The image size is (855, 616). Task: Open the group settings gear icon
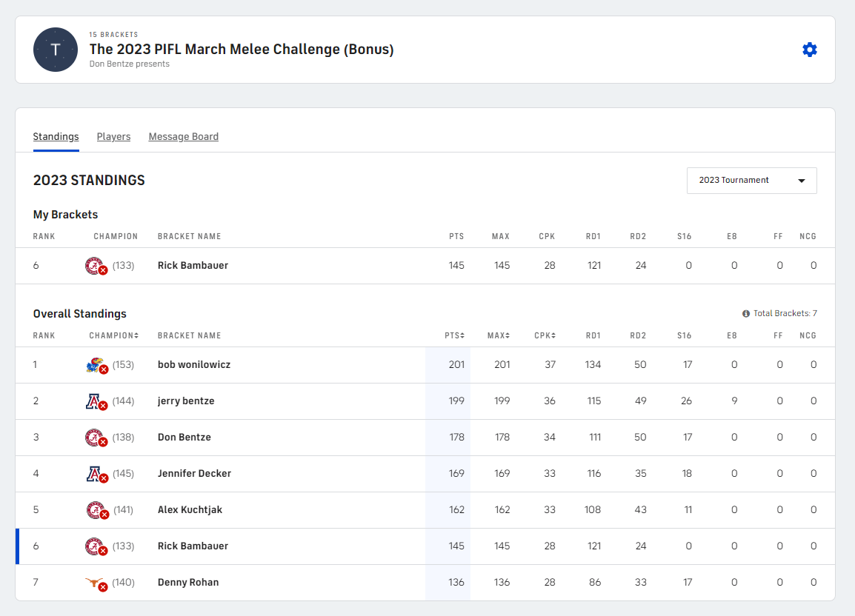coord(809,50)
